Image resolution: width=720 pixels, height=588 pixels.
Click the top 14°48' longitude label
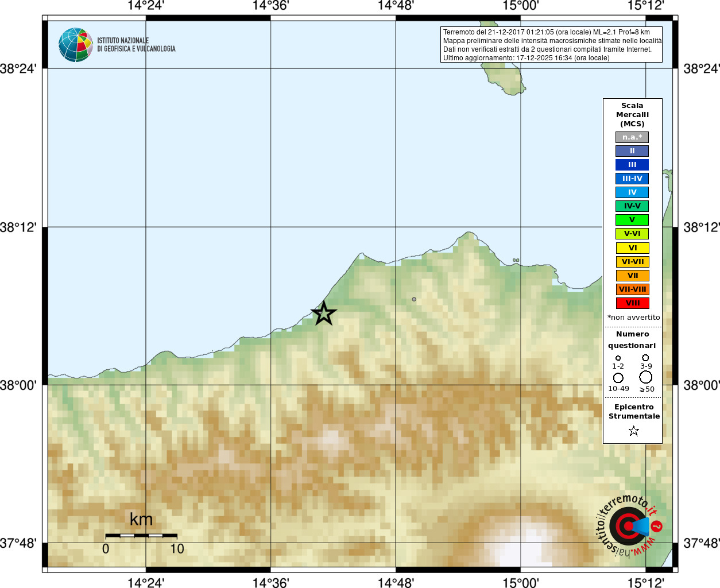click(x=396, y=6)
